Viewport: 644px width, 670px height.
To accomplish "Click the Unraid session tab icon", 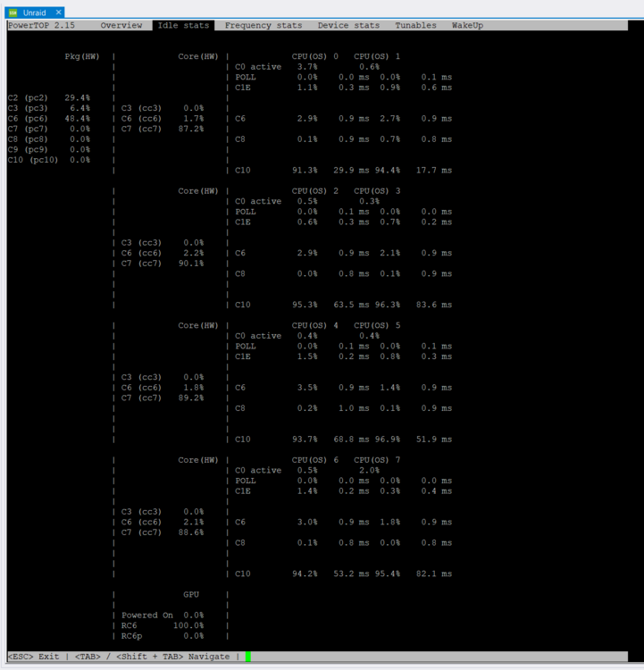I will 13,13.
